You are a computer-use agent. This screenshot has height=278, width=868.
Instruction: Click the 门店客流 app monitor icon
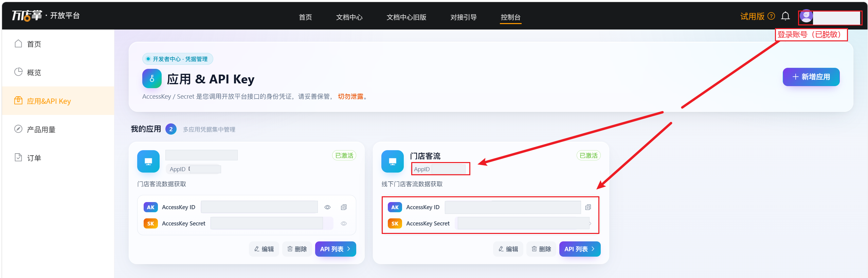pos(393,161)
